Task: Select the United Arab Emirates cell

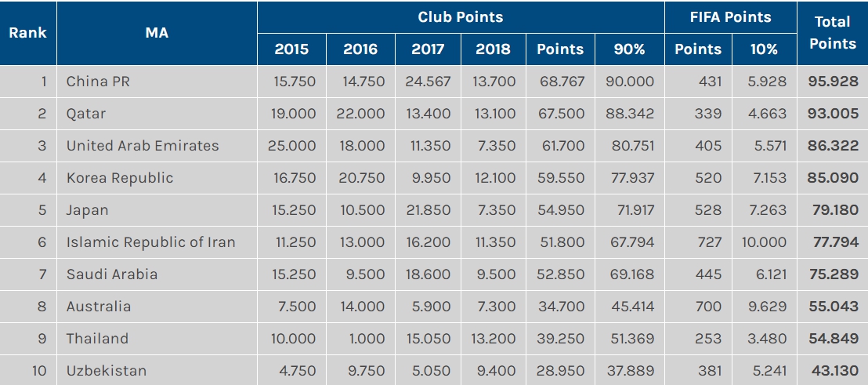Action: [143, 146]
